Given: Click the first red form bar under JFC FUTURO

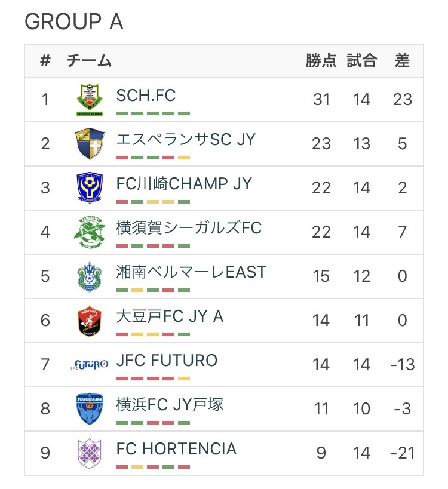Looking at the screenshot, I should 122,379.
